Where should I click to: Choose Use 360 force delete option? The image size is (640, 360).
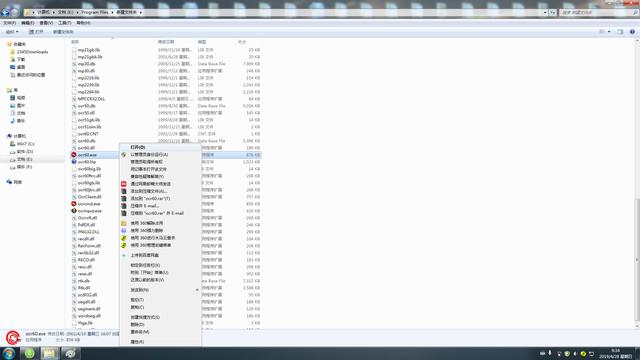[x=147, y=231]
